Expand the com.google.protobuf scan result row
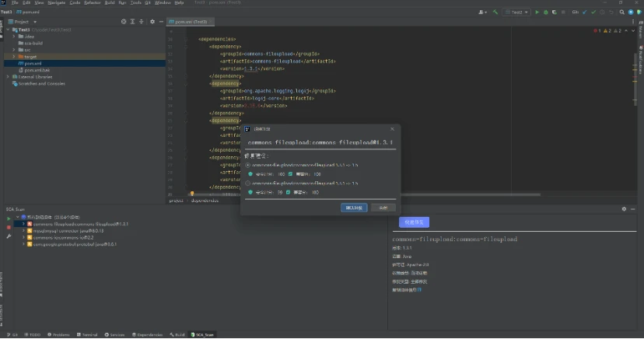The image size is (644, 339). (x=23, y=244)
